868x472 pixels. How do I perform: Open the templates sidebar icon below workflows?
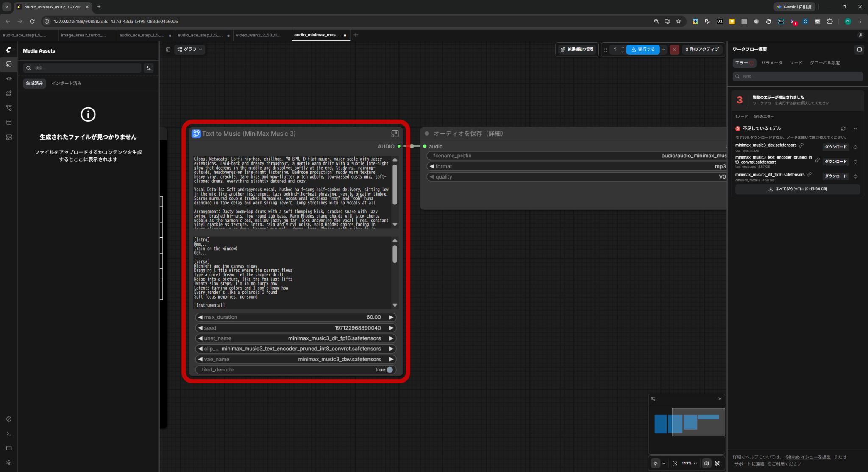coord(9,123)
